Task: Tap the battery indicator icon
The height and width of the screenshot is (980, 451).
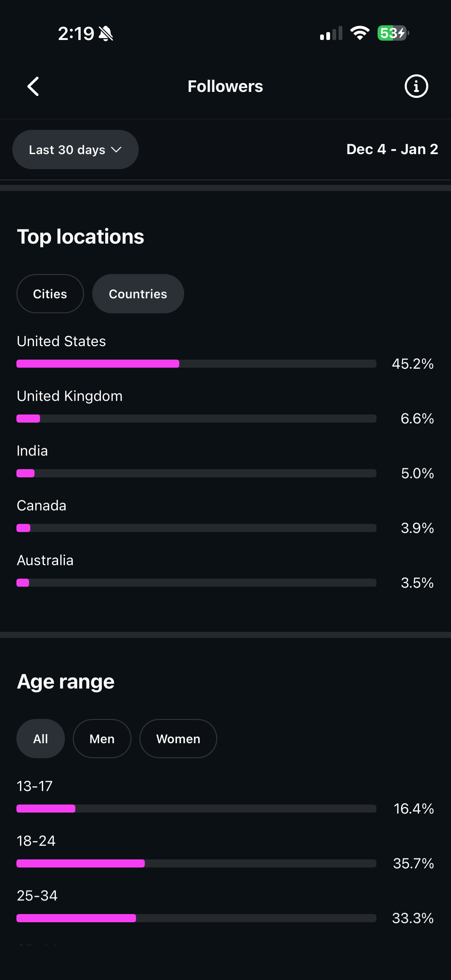Action: (x=393, y=33)
